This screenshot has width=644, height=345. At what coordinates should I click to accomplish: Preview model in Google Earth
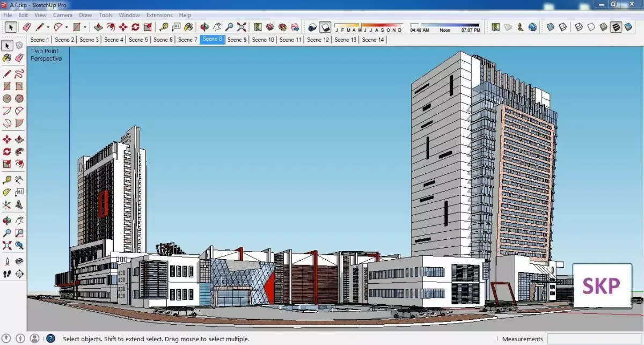532,27
